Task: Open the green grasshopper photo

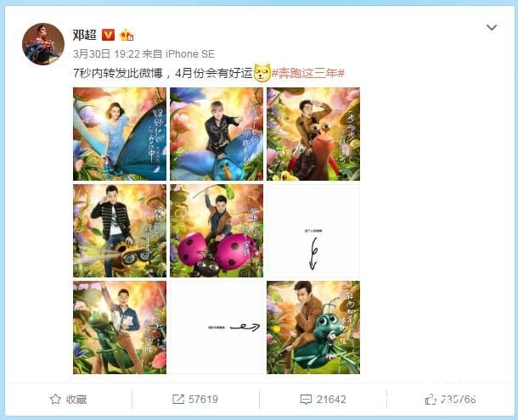Action: tap(120, 328)
